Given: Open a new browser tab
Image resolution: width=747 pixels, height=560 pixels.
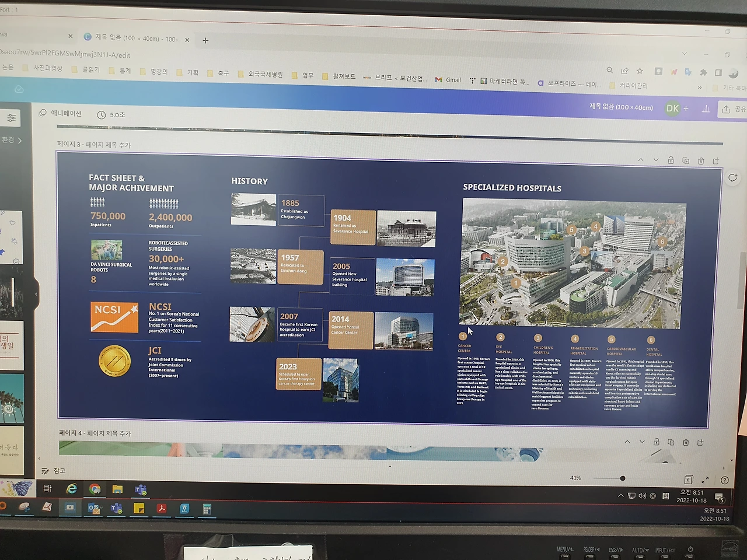Looking at the screenshot, I should tap(205, 40).
